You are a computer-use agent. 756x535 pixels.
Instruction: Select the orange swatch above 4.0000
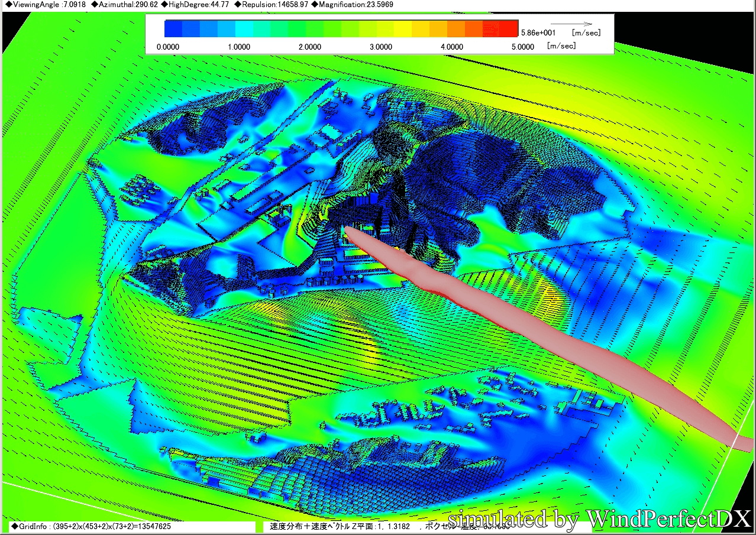click(x=455, y=28)
